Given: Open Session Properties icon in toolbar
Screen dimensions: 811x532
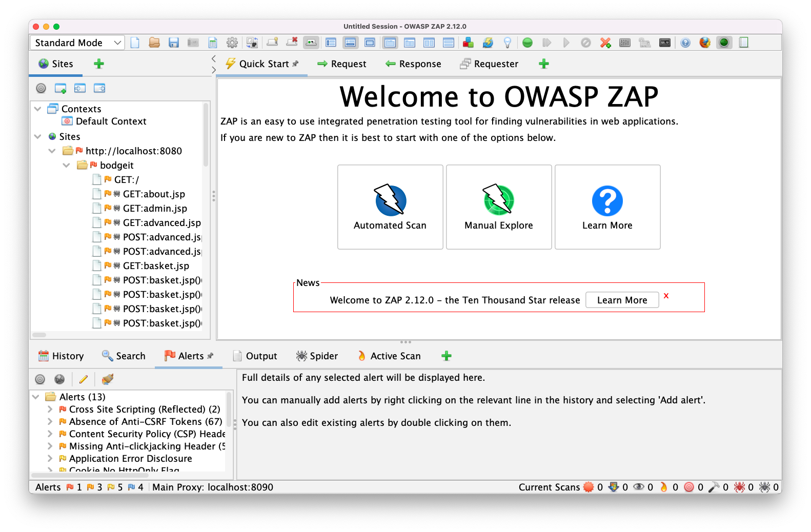Looking at the screenshot, I should tap(213, 43).
